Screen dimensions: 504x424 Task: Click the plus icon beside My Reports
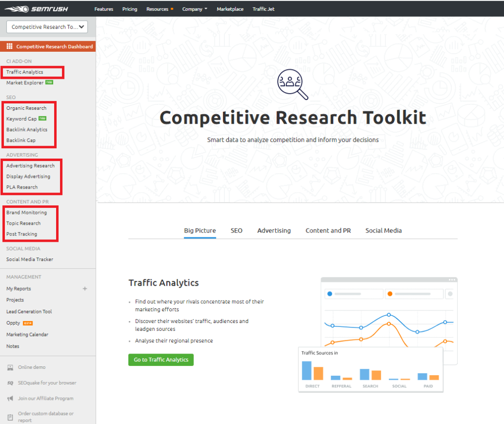[85, 289]
